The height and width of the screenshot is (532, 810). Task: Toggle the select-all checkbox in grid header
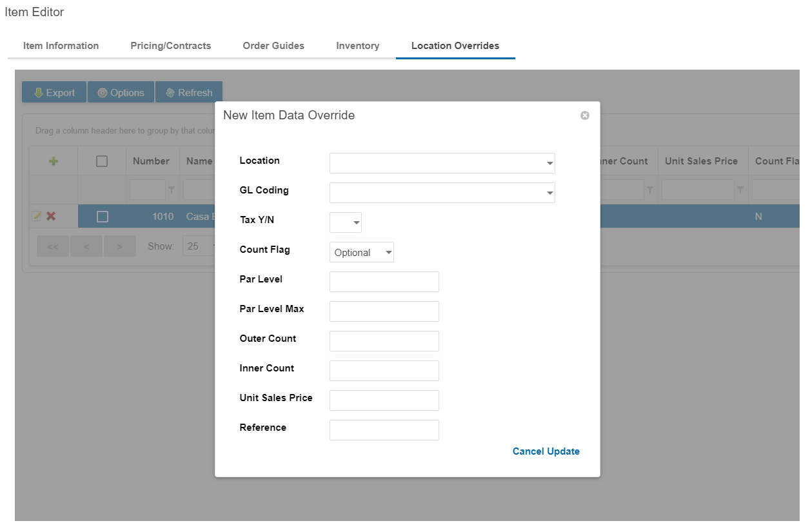(102, 161)
